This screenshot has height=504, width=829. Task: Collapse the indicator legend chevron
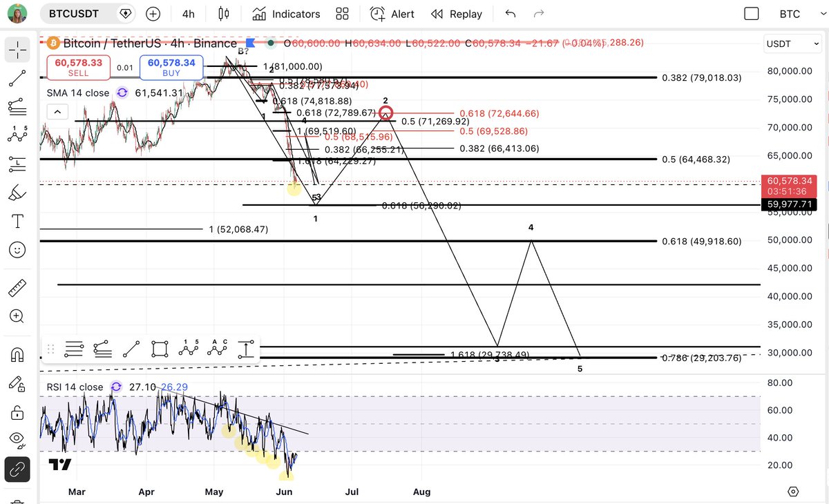click(57, 111)
